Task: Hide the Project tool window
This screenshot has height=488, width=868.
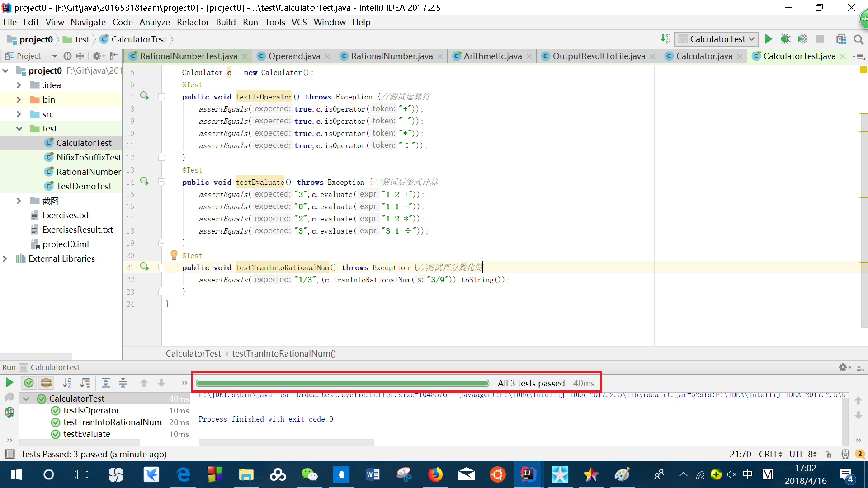Action: [114, 56]
